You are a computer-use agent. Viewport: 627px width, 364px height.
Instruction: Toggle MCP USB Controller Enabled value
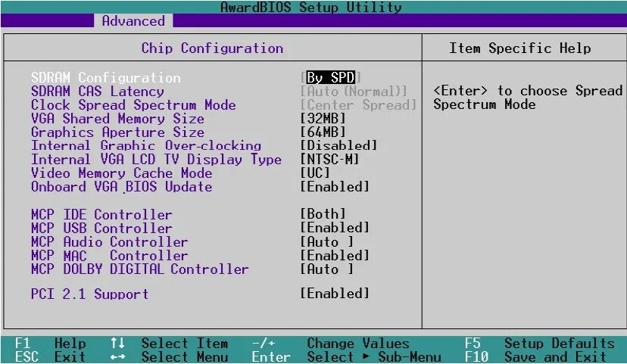335,228
